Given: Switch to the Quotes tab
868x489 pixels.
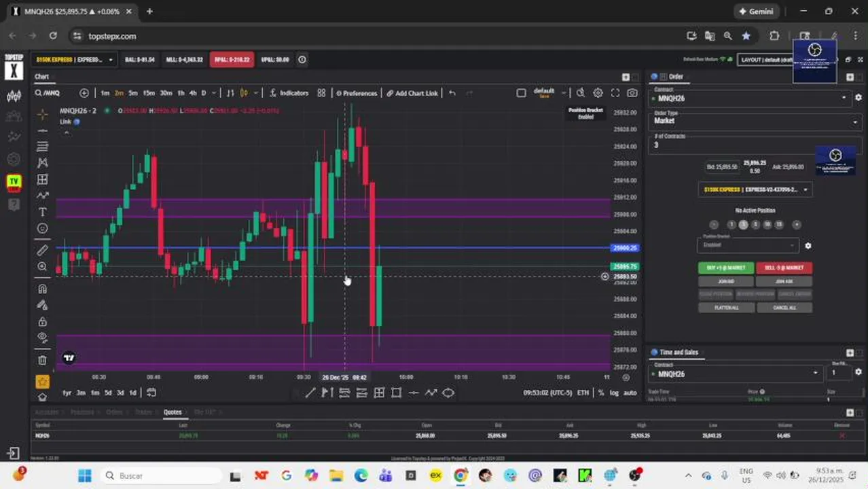Looking at the screenshot, I should [173, 412].
